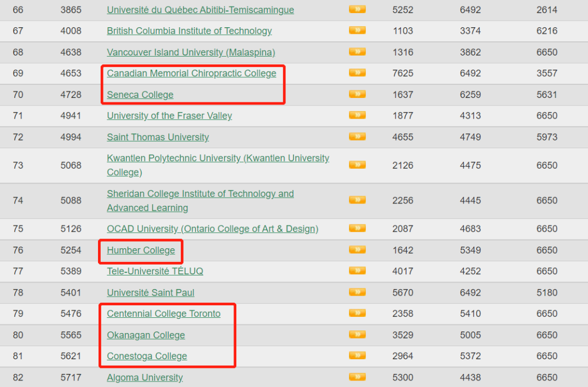The width and height of the screenshot is (588, 387).
Task: Open Sheridan College Institute of Technology link
Action: [x=200, y=201]
